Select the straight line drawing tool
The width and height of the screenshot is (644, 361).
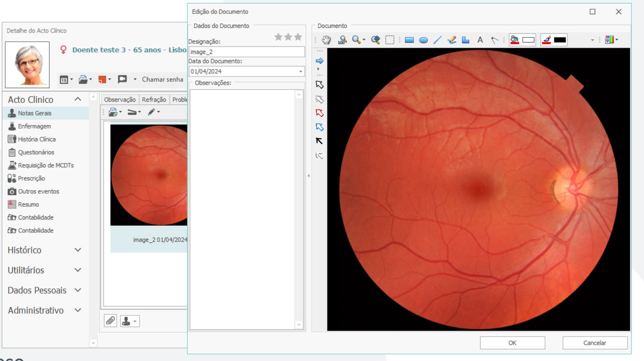pyautogui.click(x=437, y=40)
